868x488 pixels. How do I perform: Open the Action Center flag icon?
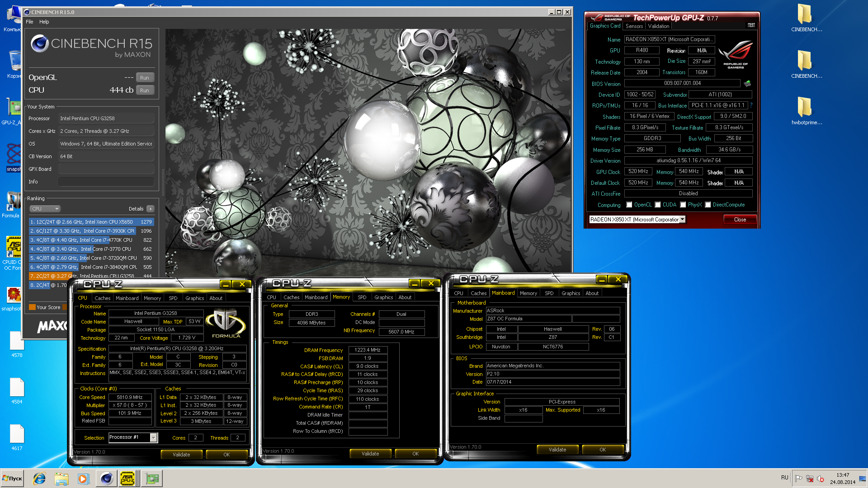click(799, 479)
